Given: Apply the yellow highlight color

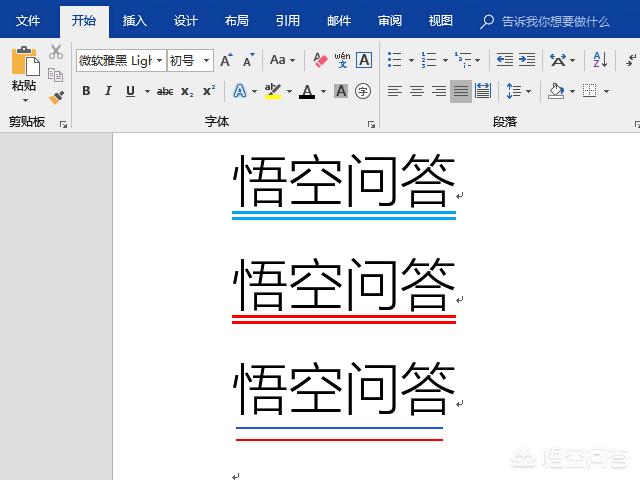Looking at the screenshot, I should pos(273,91).
